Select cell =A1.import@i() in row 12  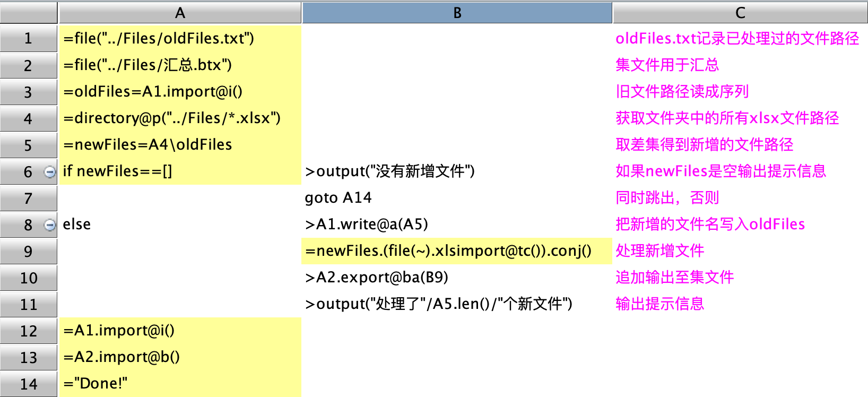click(x=180, y=331)
